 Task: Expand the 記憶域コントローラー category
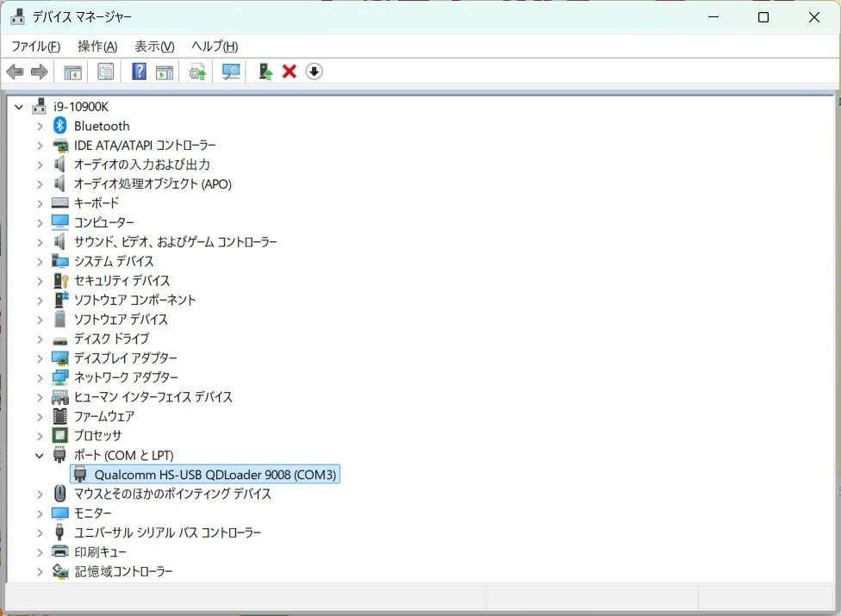39,572
